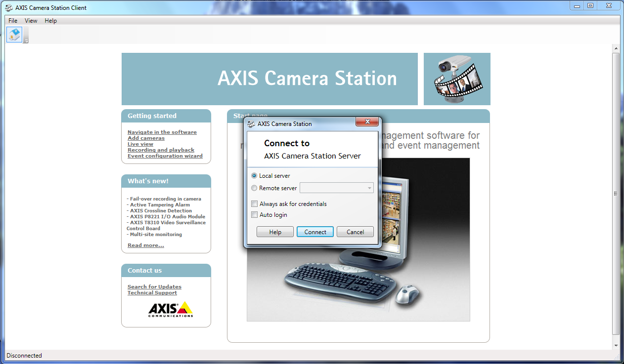Click the connect-to-server toolbar icon

pyautogui.click(x=14, y=35)
